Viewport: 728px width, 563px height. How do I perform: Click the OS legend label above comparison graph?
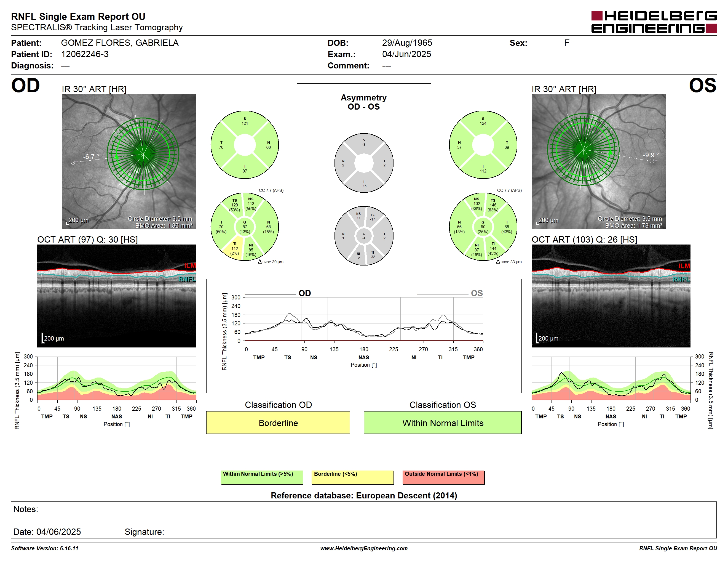477,293
